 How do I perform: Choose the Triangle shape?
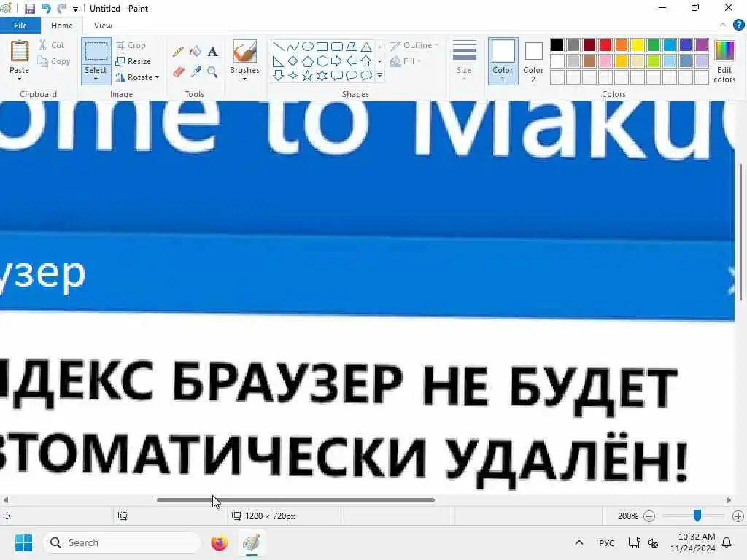366,47
